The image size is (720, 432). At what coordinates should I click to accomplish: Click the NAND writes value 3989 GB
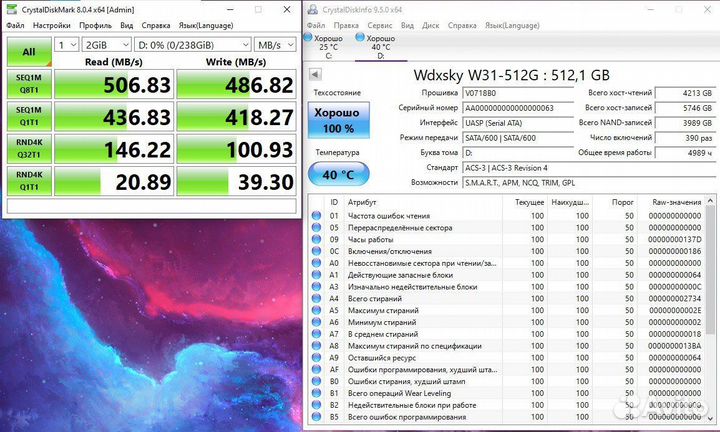(685, 123)
